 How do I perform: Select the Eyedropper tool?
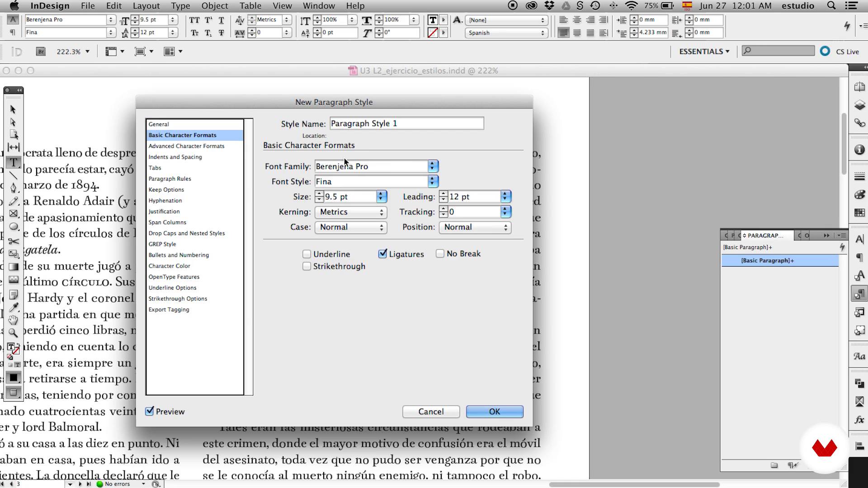click(14, 307)
